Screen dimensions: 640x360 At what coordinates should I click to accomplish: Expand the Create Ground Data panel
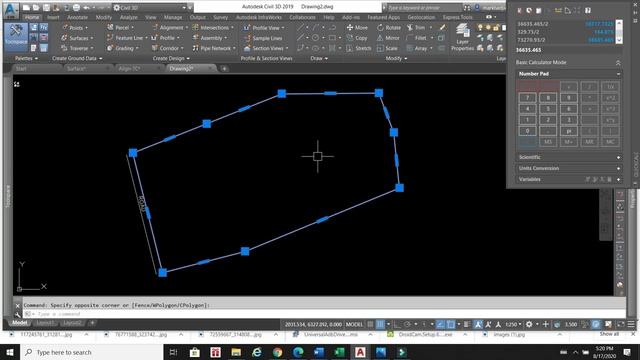77,58
